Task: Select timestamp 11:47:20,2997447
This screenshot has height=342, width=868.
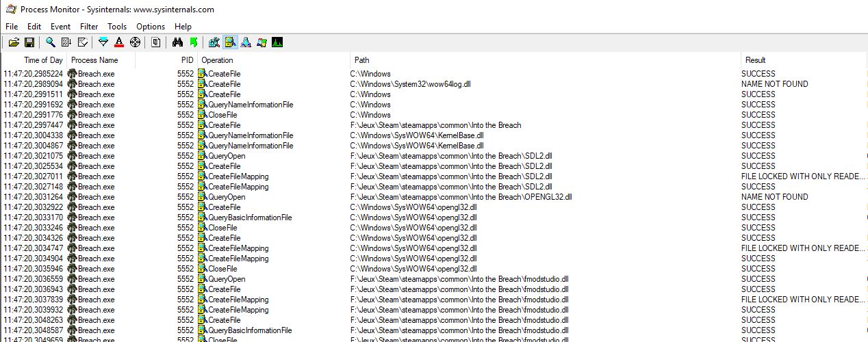Action: point(33,125)
